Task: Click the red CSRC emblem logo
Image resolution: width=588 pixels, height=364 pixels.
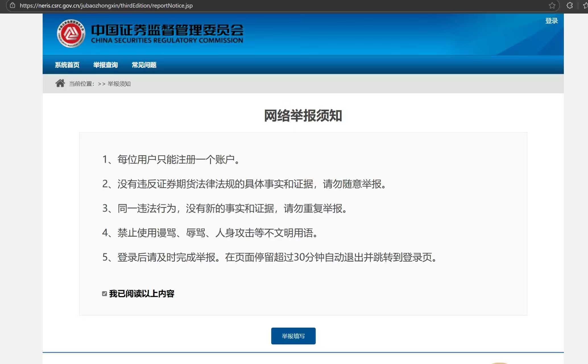Action: (71, 34)
